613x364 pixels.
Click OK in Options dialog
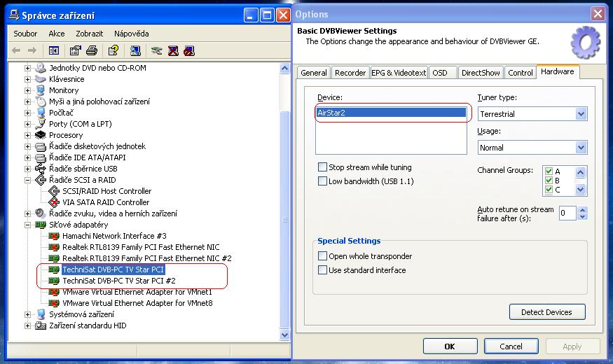(450, 346)
